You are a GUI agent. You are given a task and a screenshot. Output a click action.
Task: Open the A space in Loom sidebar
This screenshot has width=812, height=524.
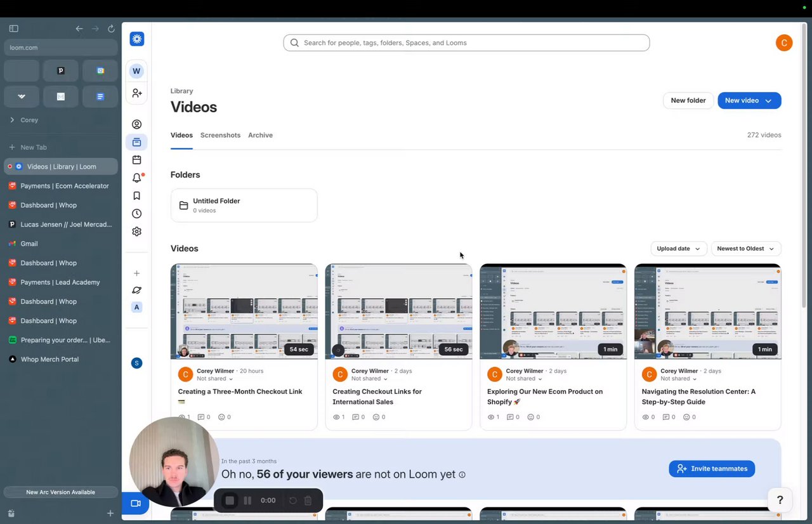coord(136,307)
